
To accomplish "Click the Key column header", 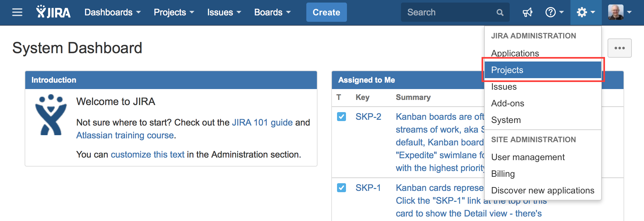I will pyautogui.click(x=363, y=97).
